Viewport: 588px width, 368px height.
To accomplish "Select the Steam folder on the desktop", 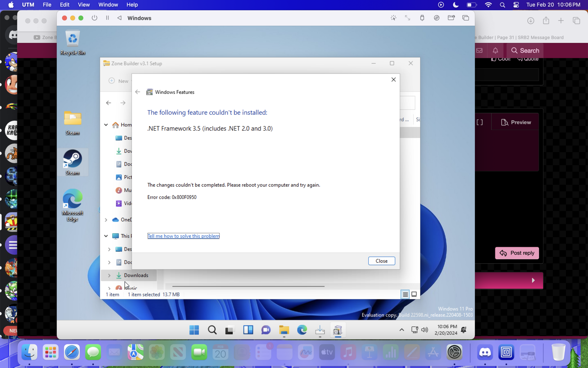I will (x=73, y=123).
